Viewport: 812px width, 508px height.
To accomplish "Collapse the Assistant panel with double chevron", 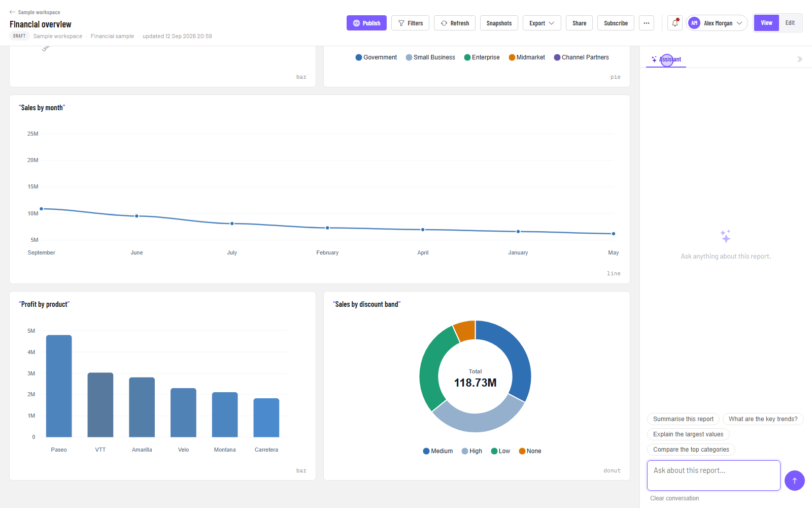I will click(800, 59).
